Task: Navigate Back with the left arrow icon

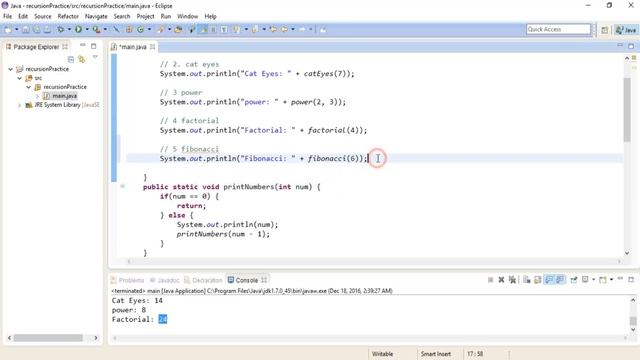Action: coord(284,29)
